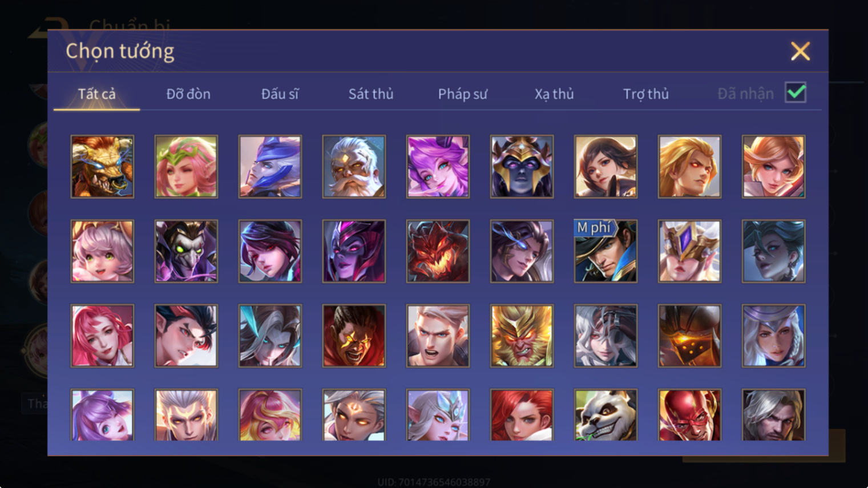Select the blonde red-eyed male hero
The height and width of the screenshot is (488, 868).
(689, 167)
